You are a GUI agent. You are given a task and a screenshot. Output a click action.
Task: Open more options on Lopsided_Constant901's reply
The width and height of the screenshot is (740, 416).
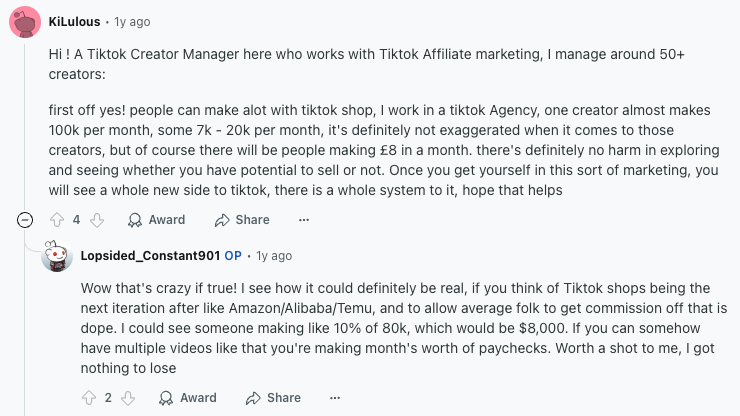point(336,397)
